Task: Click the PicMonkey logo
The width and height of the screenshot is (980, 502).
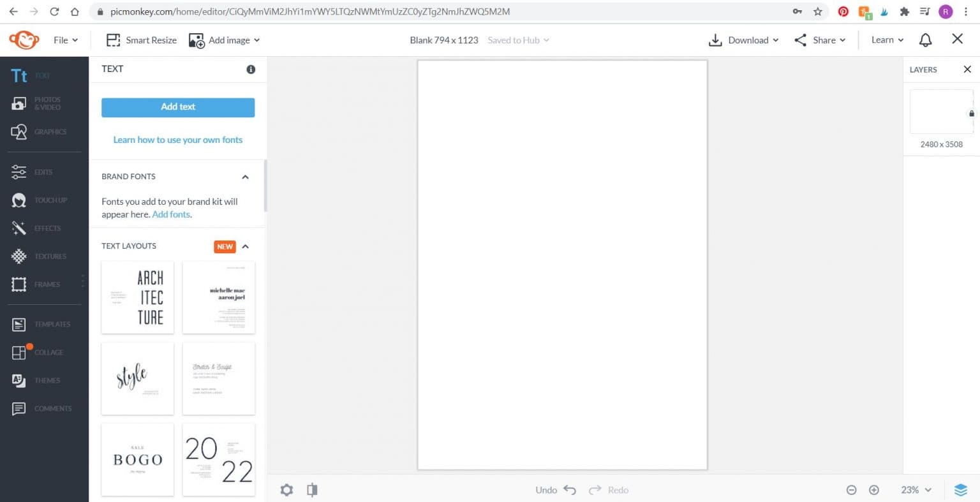Action: [24, 40]
